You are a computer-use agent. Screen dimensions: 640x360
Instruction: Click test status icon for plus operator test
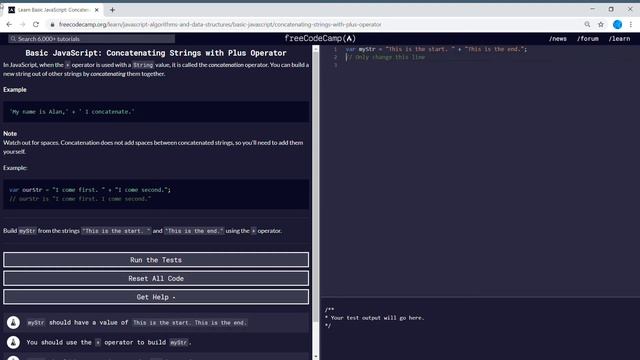point(13,342)
